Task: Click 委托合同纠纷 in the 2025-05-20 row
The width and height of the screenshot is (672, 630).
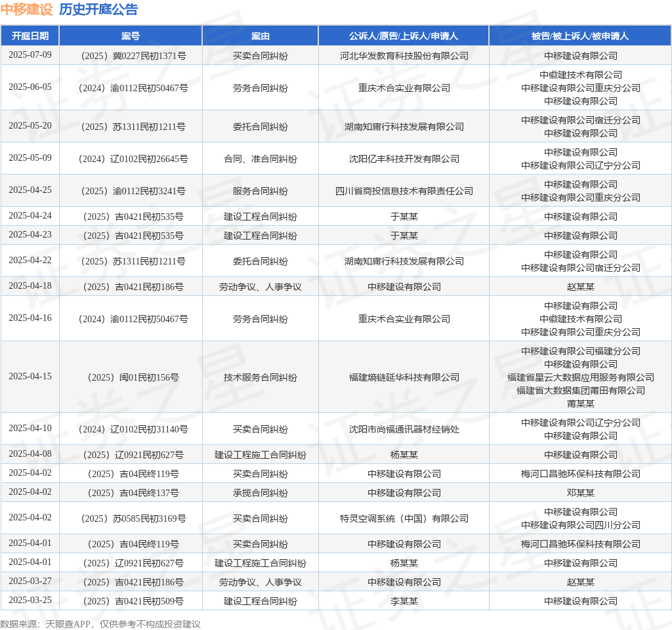Action: point(260,127)
